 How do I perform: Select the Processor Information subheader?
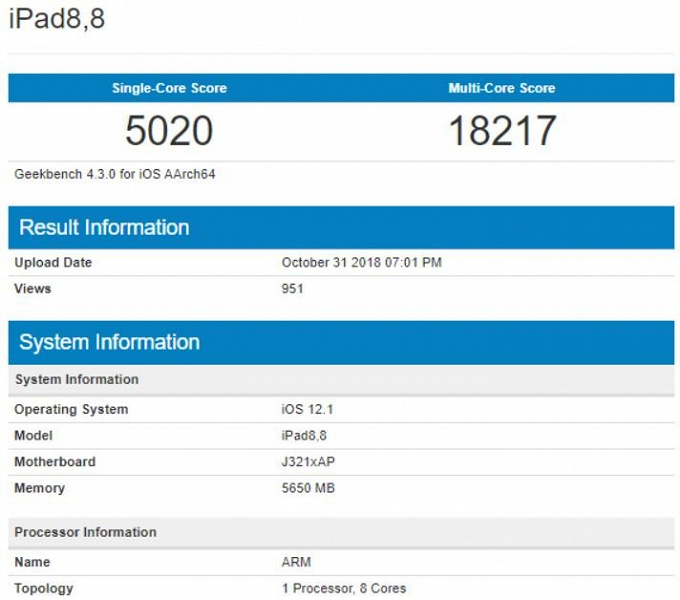click(341, 532)
